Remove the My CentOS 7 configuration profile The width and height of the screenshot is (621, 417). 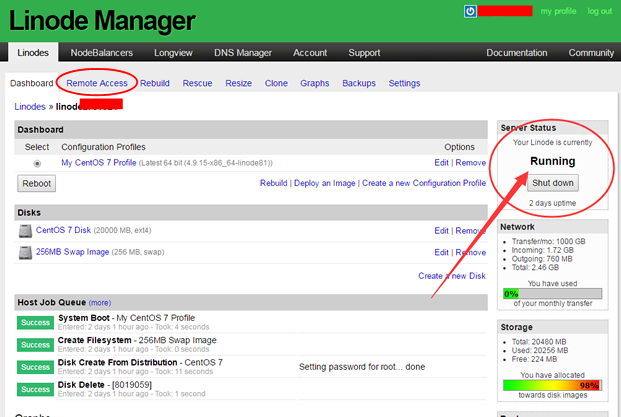[471, 163]
